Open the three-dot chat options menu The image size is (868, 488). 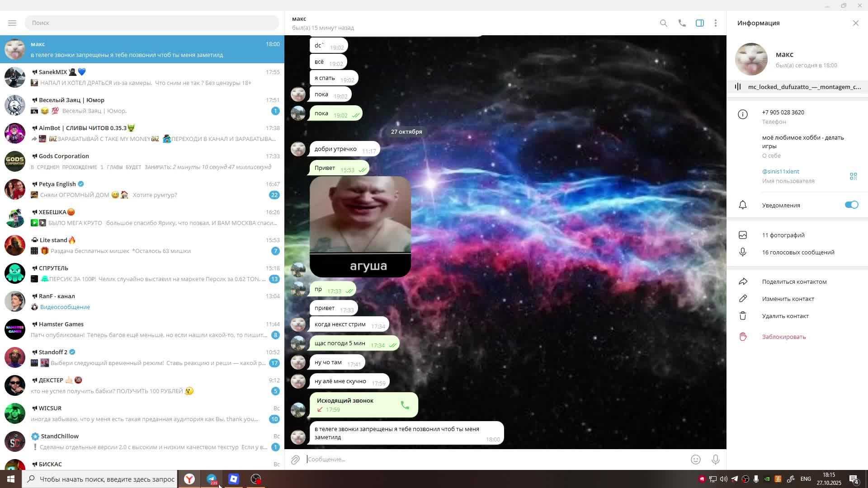[715, 23]
